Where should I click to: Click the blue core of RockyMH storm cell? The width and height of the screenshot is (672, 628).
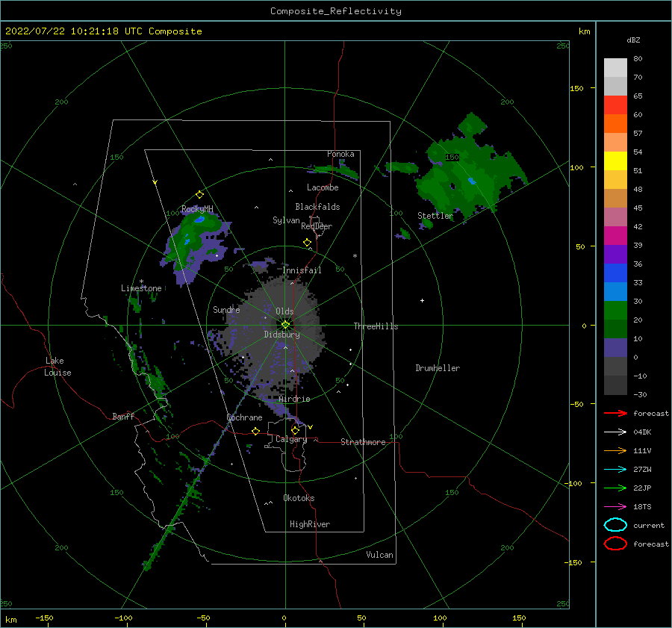[199, 220]
